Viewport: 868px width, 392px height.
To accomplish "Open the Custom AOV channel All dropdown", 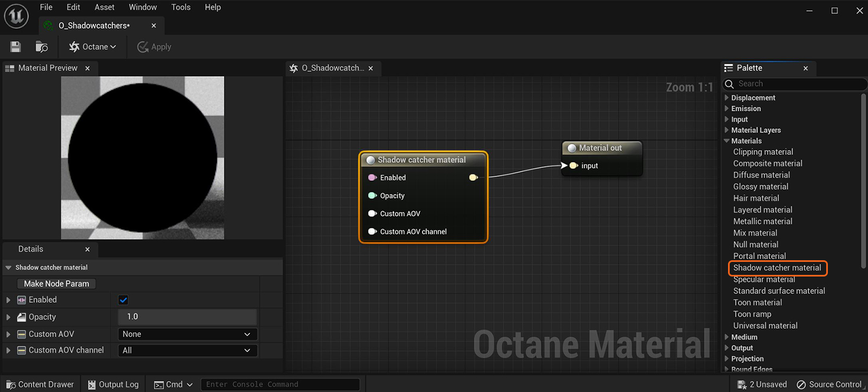I will [187, 350].
